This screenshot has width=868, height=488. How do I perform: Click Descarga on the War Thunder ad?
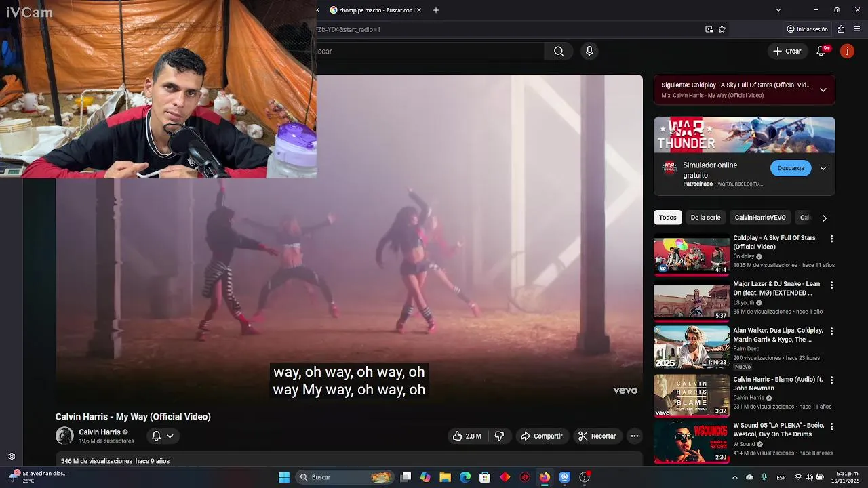[x=791, y=168]
